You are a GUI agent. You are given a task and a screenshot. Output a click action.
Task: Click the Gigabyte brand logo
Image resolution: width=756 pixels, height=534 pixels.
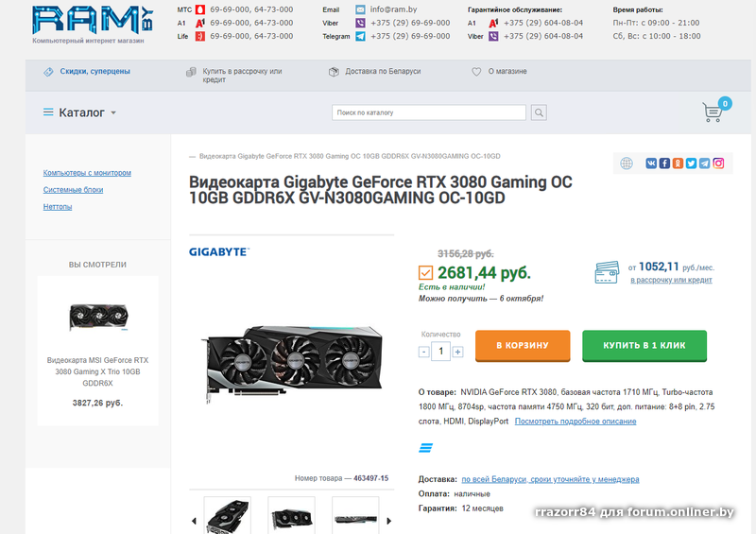pos(219,251)
